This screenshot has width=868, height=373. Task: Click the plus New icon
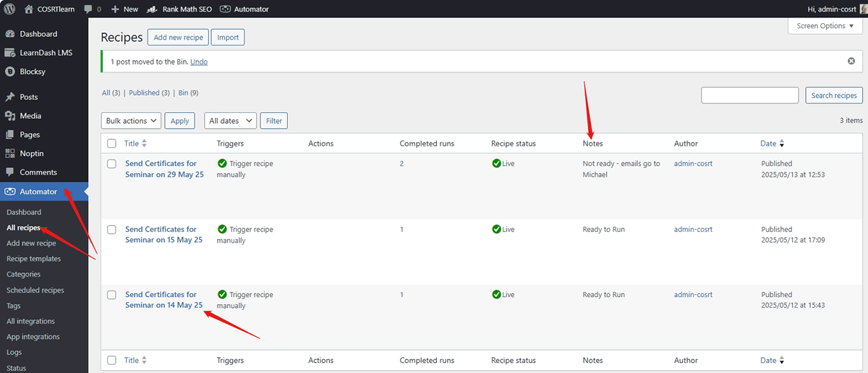(115, 9)
